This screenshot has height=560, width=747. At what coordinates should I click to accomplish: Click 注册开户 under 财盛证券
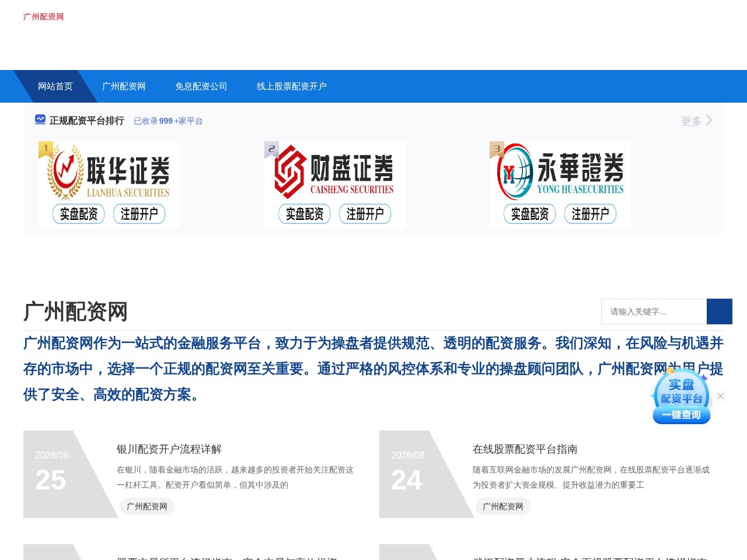point(365,214)
